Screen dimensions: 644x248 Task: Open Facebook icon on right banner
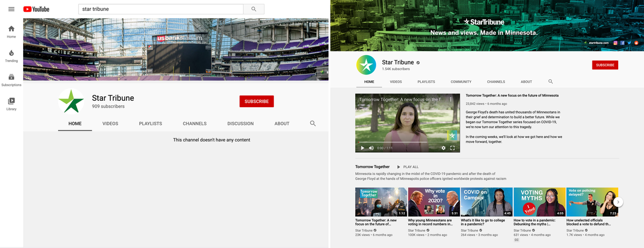(623, 42)
